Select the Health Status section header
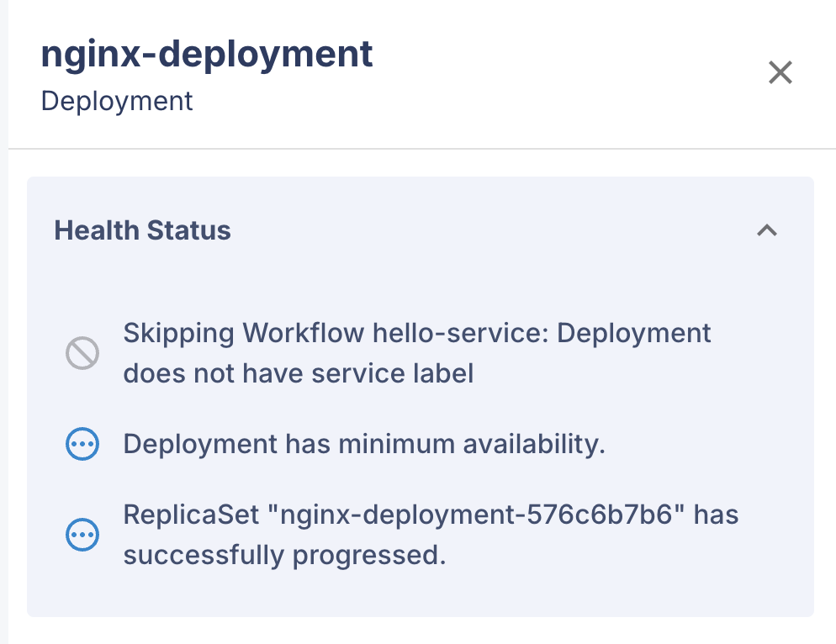 click(142, 230)
